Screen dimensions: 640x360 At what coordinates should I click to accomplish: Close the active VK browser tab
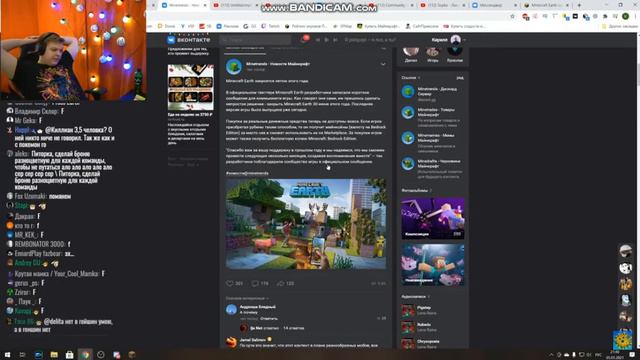pyautogui.click(x=205, y=5)
